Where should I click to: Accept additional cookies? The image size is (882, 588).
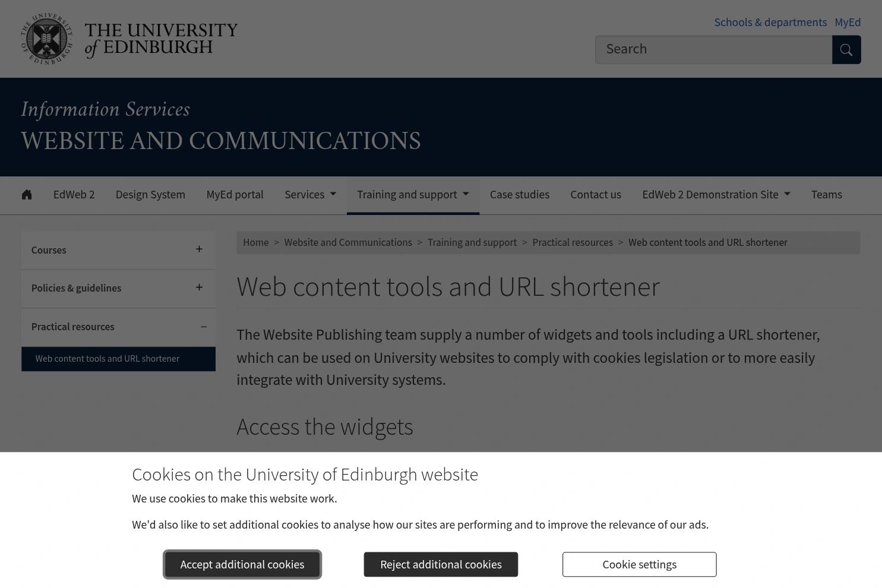point(242,564)
